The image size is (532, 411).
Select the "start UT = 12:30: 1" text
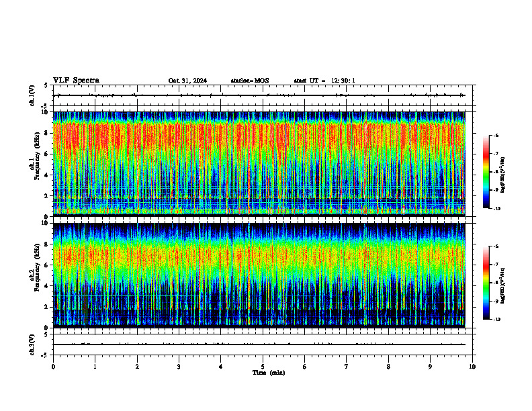(324, 81)
